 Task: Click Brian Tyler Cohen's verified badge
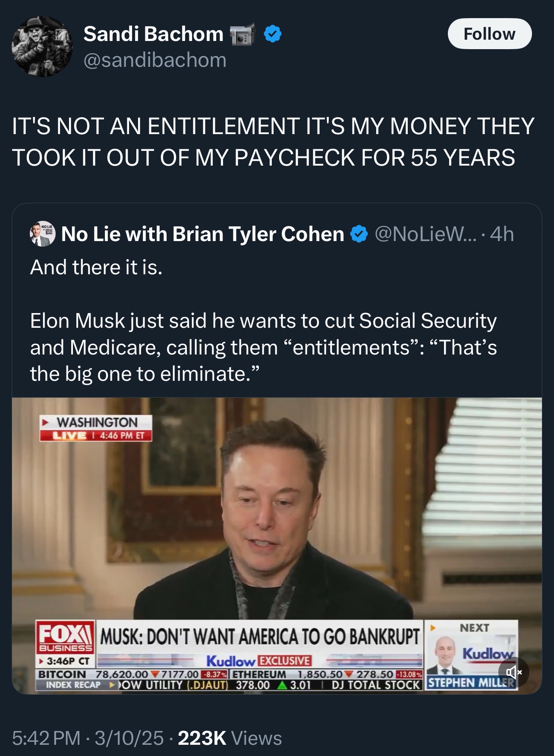359,234
